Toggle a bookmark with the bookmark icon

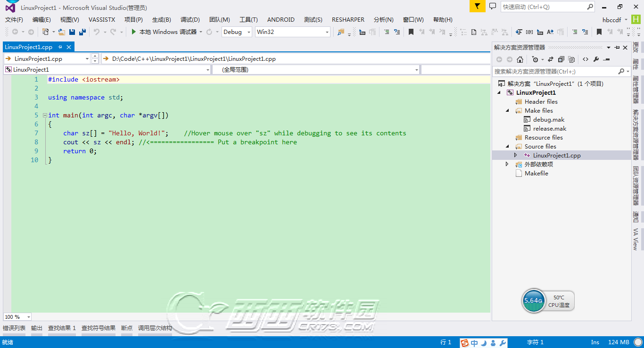pos(411,32)
